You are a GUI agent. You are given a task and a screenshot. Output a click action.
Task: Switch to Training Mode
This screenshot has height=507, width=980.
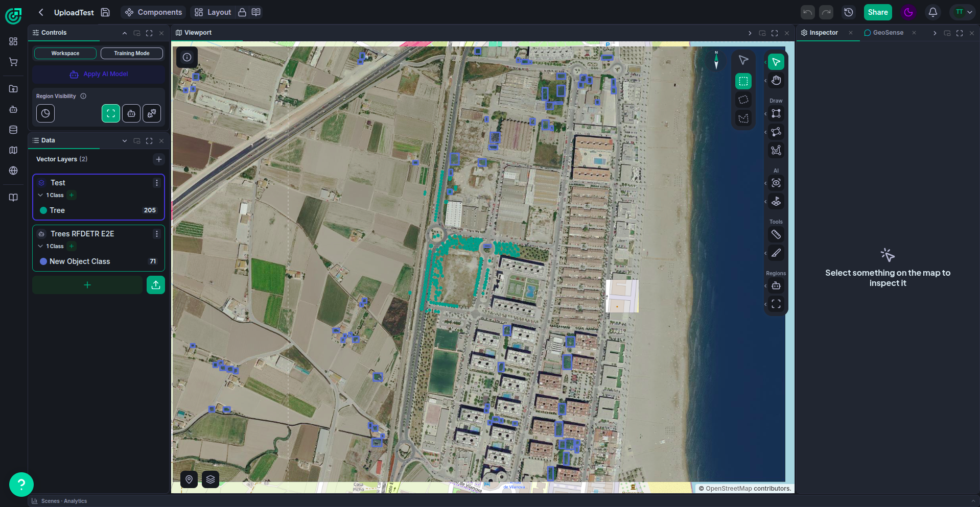click(x=132, y=53)
